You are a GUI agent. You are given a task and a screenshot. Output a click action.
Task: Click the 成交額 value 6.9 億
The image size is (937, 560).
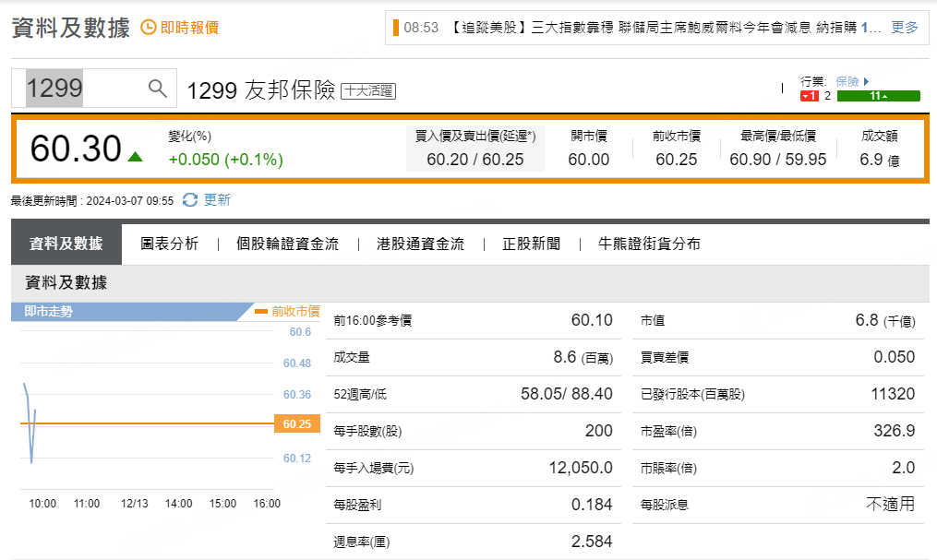coord(880,160)
